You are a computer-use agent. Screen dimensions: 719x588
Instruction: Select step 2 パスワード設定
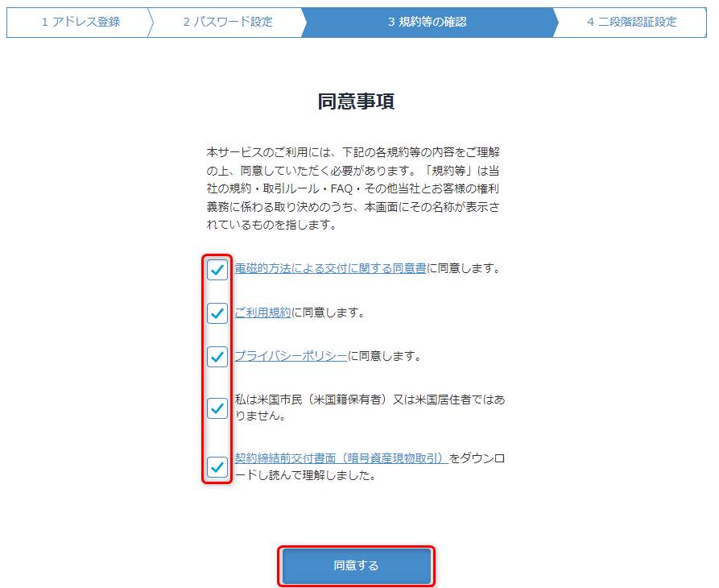click(x=227, y=22)
